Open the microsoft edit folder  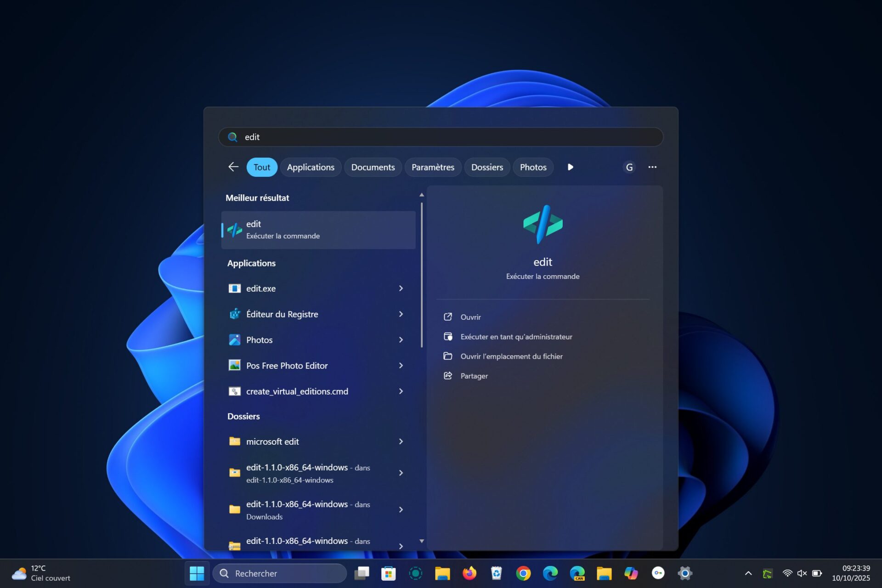(x=272, y=441)
